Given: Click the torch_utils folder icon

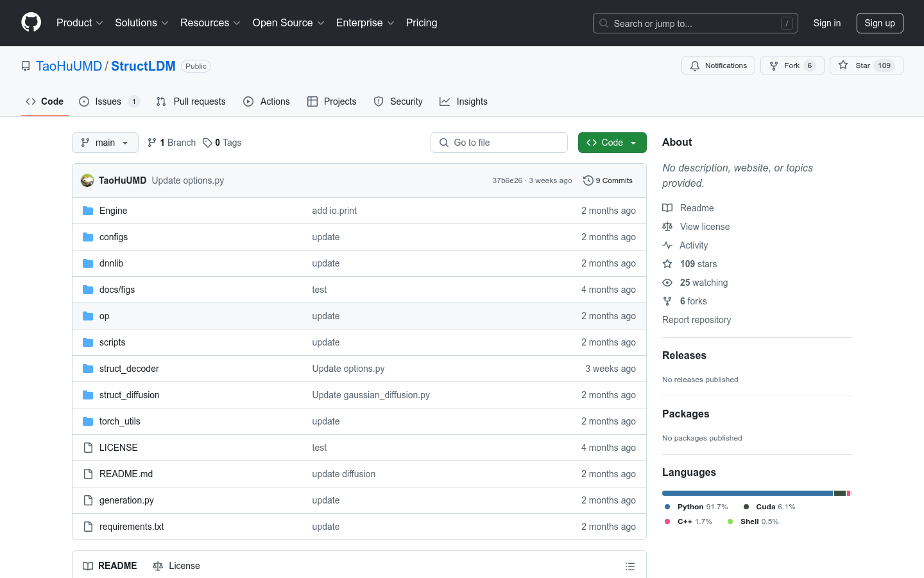Looking at the screenshot, I should coord(88,421).
